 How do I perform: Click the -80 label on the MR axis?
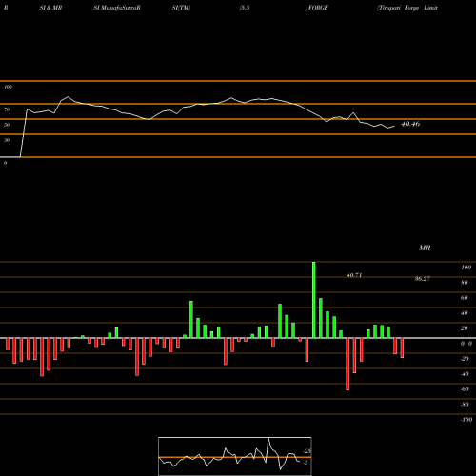pyautogui.click(x=465, y=405)
